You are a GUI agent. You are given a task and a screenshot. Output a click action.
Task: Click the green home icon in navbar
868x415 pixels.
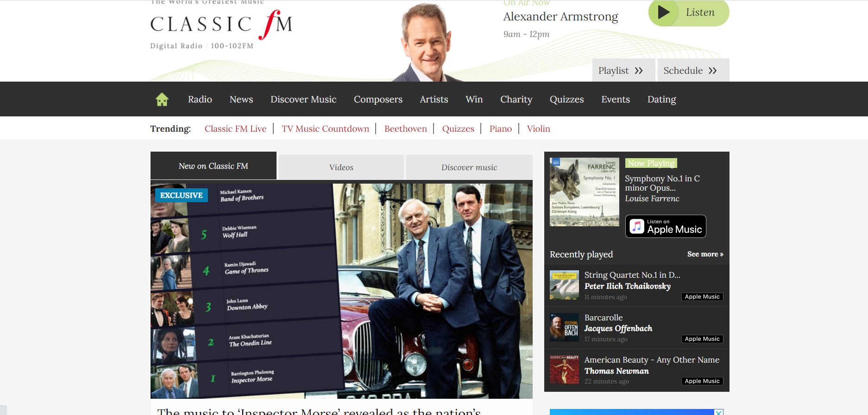[x=162, y=99]
